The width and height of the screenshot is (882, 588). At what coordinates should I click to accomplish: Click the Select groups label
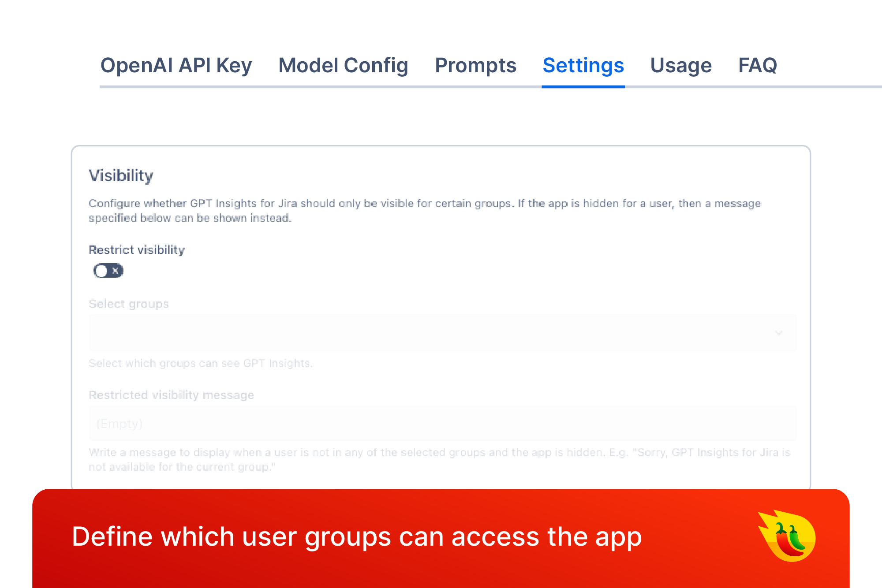click(129, 304)
